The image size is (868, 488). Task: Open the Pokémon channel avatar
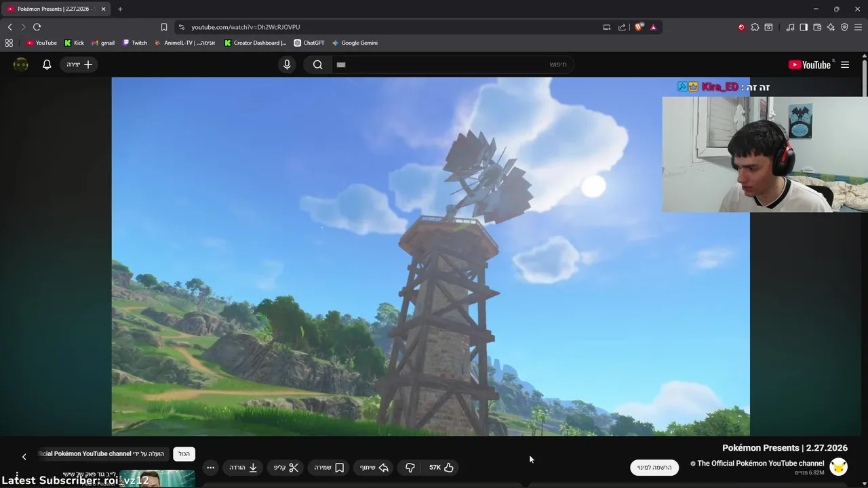click(x=839, y=468)
